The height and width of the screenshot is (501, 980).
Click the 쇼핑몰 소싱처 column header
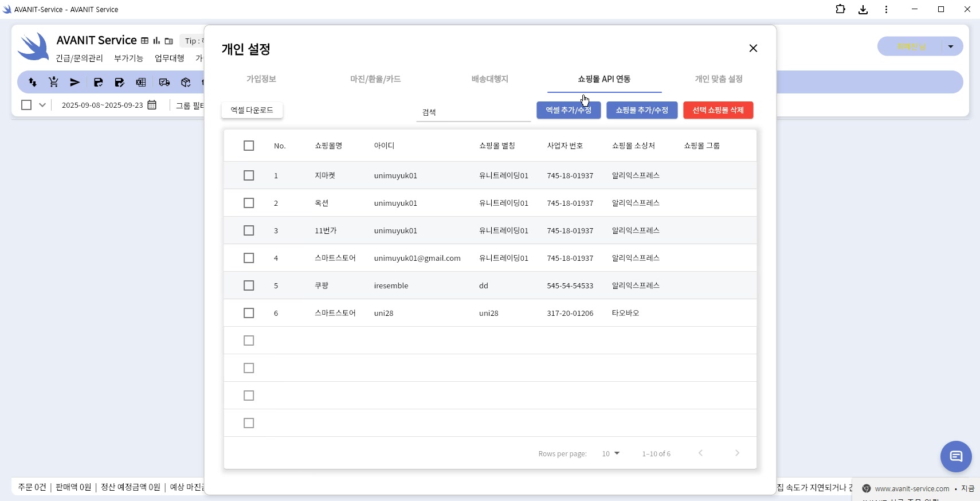pyautogui.click(x=633, y=146)
